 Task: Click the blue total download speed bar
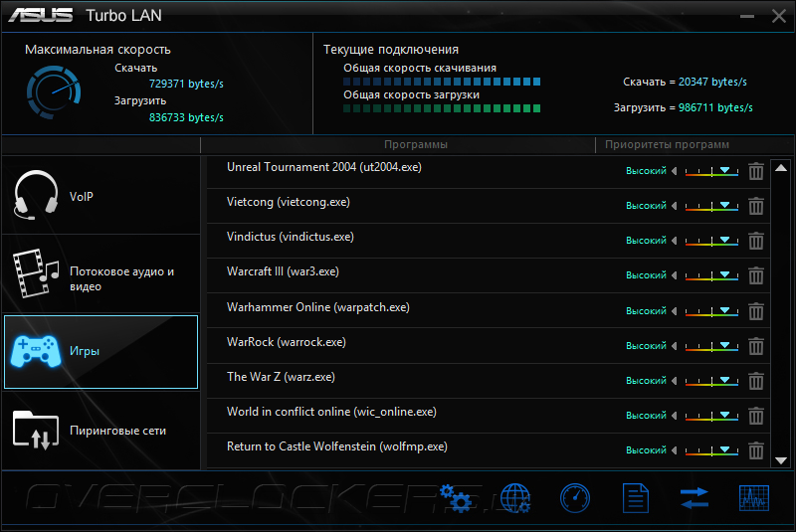pyautogui.click(x=442, y=82)
